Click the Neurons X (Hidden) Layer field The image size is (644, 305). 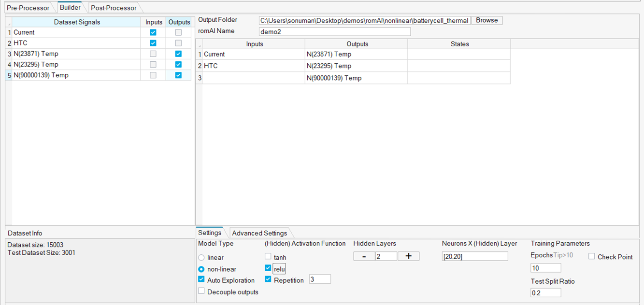tap(475, 256)
